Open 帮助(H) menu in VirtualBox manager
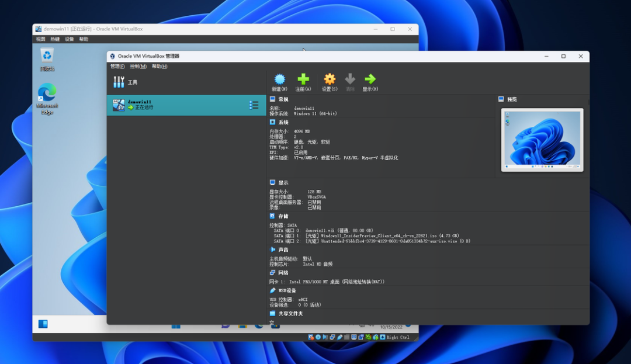The height and width of the screenshot is (364, 631). (160, 67)
